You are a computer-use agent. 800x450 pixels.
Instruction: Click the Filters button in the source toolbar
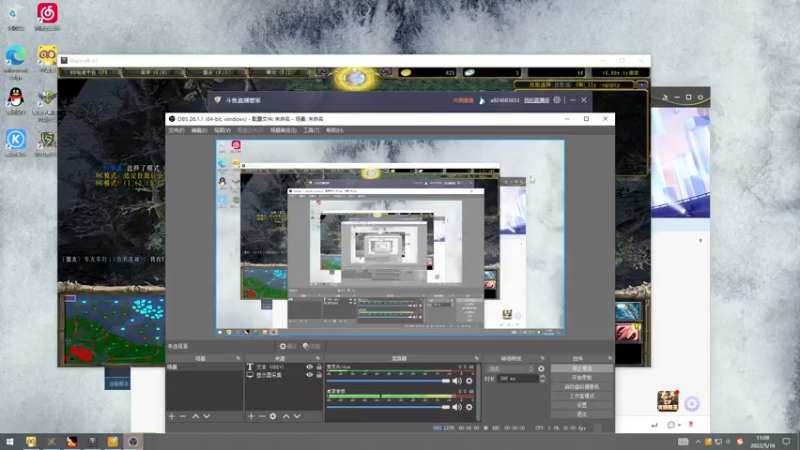tap(311, 346)
